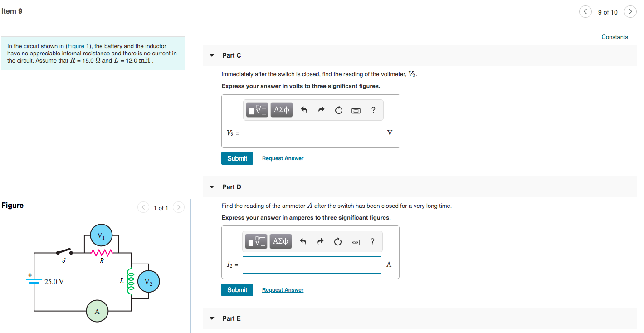Viewport: 644px width, 333px height.
Task: Open help for Part D toolbar
Action: pos(372,241)
